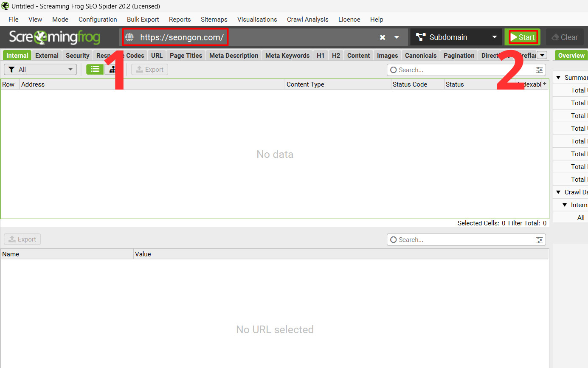The width and height of the screenshot is (588, 368).
Task: Show more tabs with the overflow arrow
Action: 542,55
